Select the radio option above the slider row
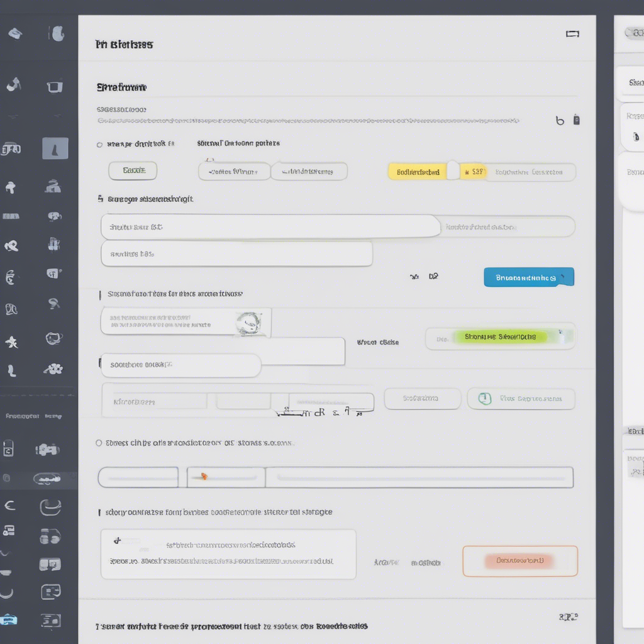This screenshot has width=644, height=644. [99, 443]
